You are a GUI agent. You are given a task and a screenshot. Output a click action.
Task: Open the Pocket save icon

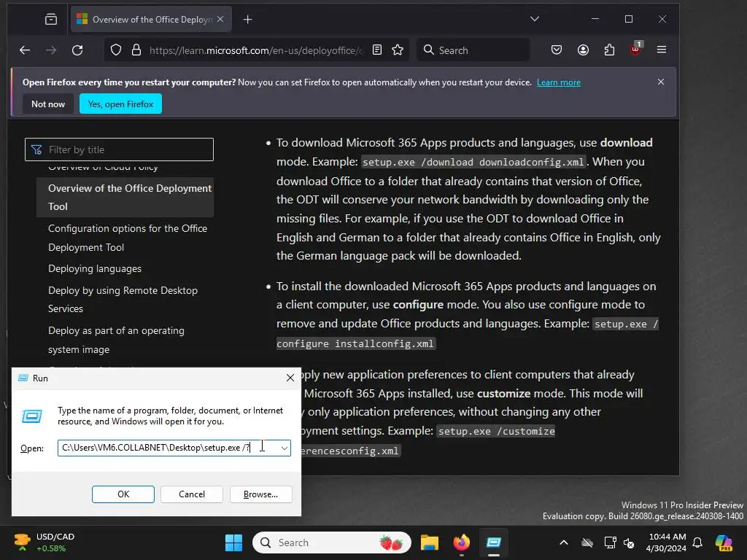[x=557, y=50]
